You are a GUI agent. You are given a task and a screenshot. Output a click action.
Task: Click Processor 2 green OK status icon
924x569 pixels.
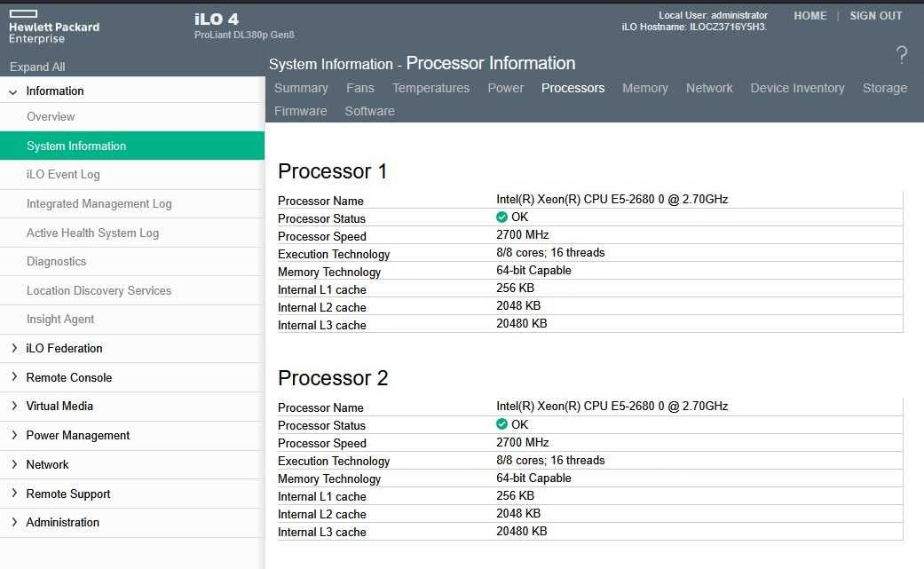click(501, 424)
